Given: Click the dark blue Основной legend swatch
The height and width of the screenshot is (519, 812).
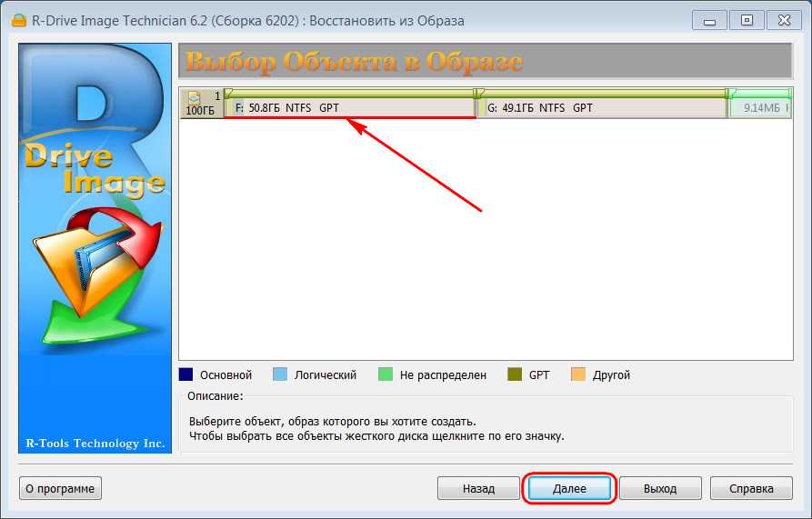Looking at the screenshot, I should coord(185,374).
